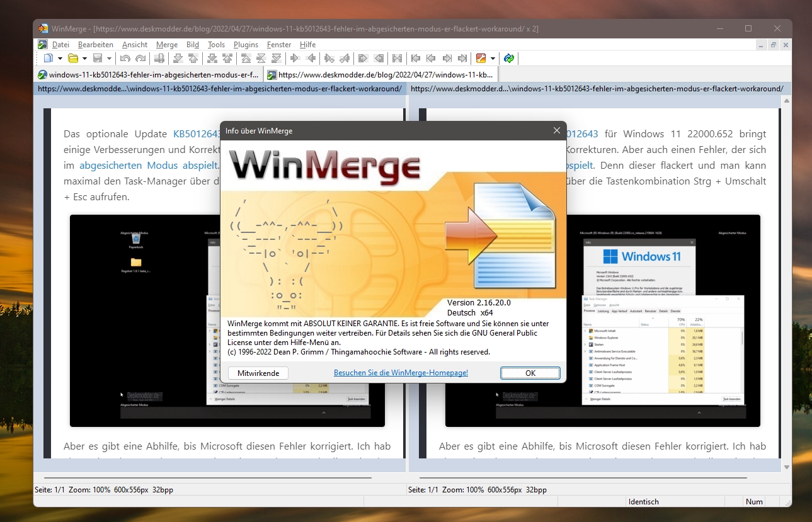
Task: Click 'abgesicherten Modus abspielt' link in left pane
Action: [149, 166]
